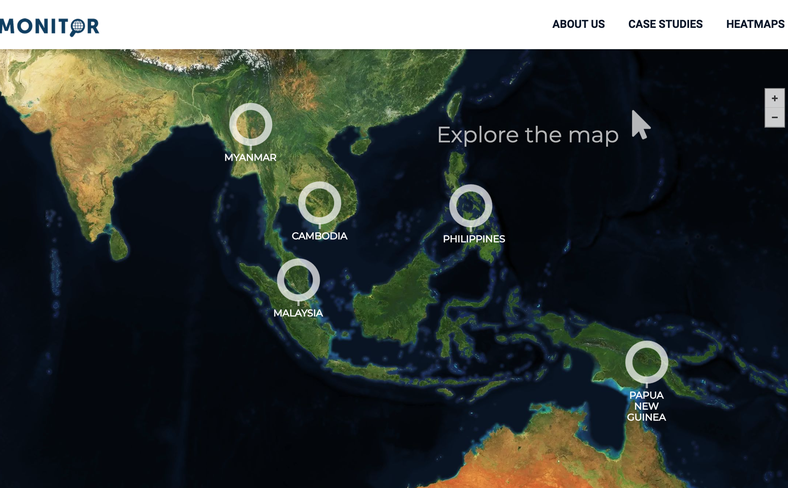Click the "Explore the map" heading
Viewport: 788px width, 488px height.
527,135
